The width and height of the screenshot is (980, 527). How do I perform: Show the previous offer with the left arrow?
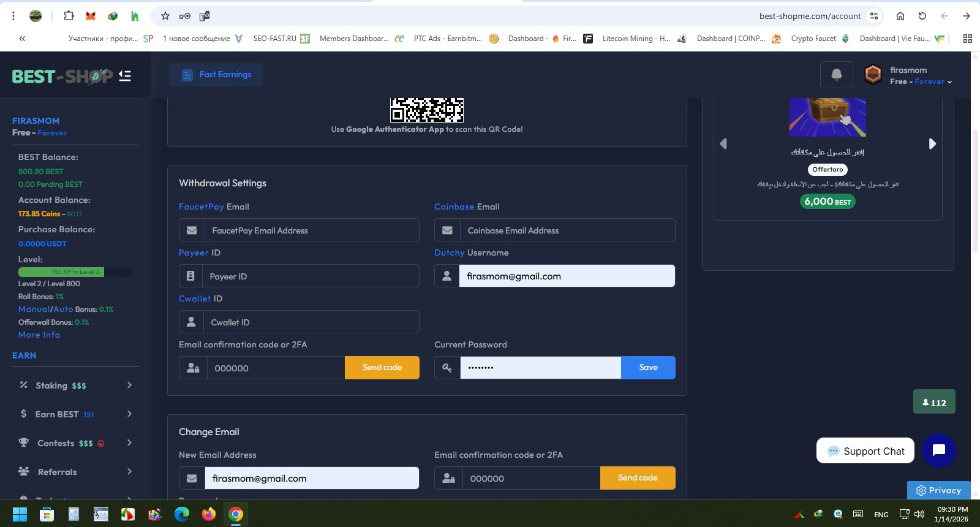(x=723, y=143)
